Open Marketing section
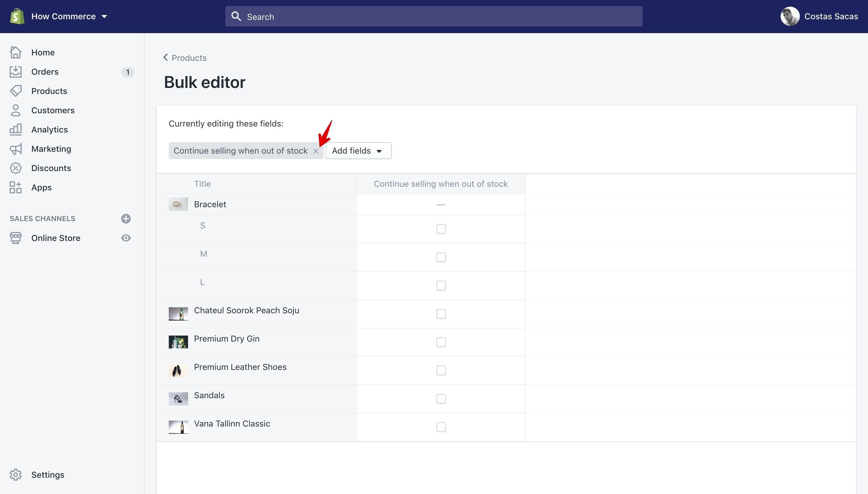Screen dimensions: 868x494 click(51, 149)
